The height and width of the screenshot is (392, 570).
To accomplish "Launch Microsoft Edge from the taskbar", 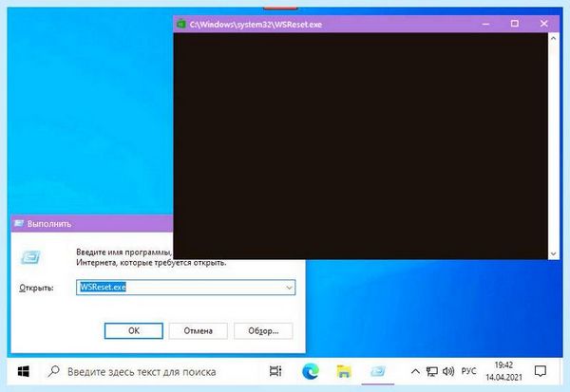I will tap(310, 371).
